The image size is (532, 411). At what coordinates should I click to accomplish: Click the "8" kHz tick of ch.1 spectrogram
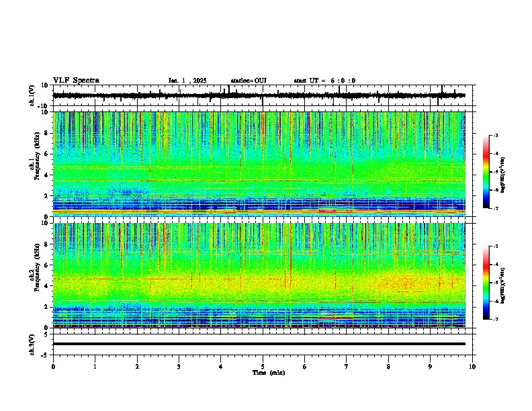pos(47,133)
